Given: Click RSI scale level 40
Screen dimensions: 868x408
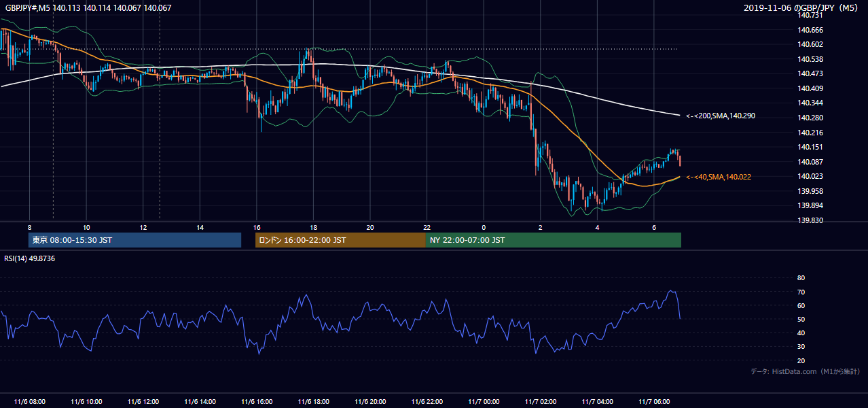Looking at the screenshot, I should coord(801,333).
